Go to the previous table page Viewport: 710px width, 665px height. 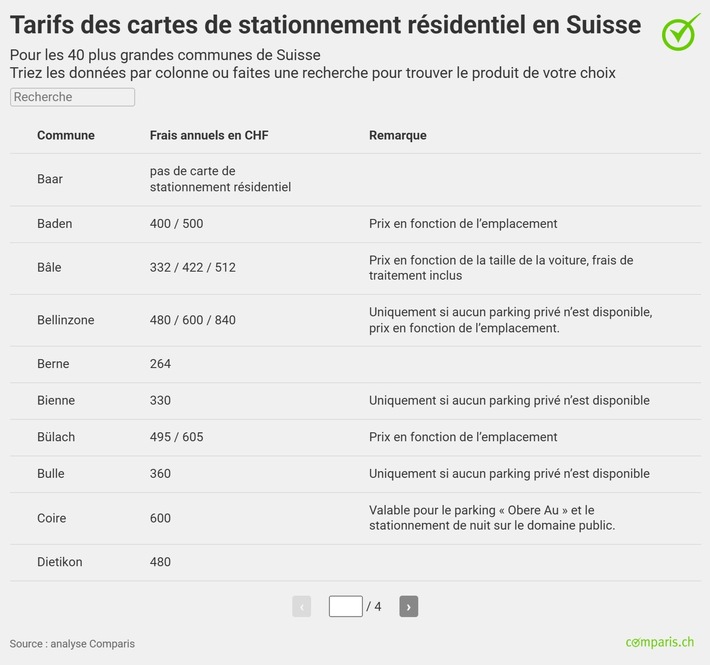point(301,606)
